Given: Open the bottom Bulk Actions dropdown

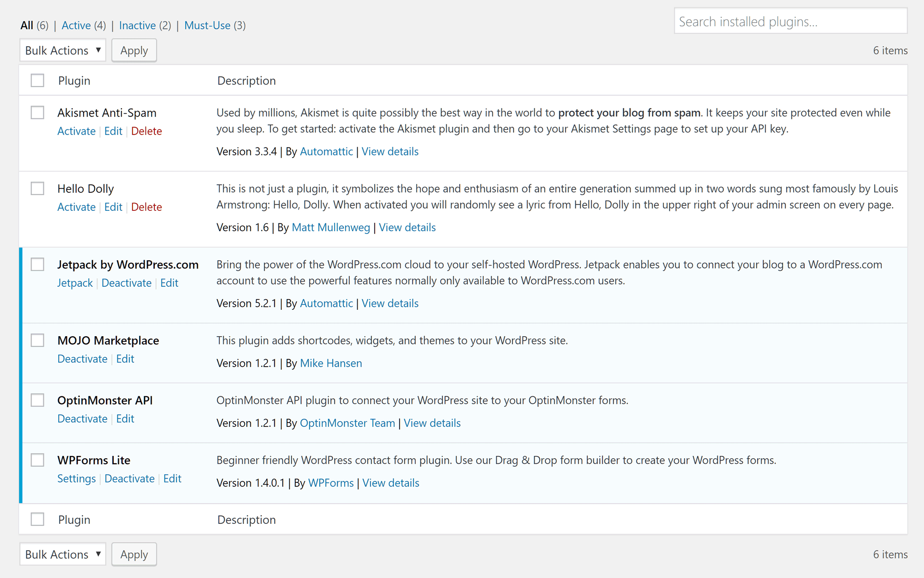Looking at the screenshot, I should coord(63,554).
